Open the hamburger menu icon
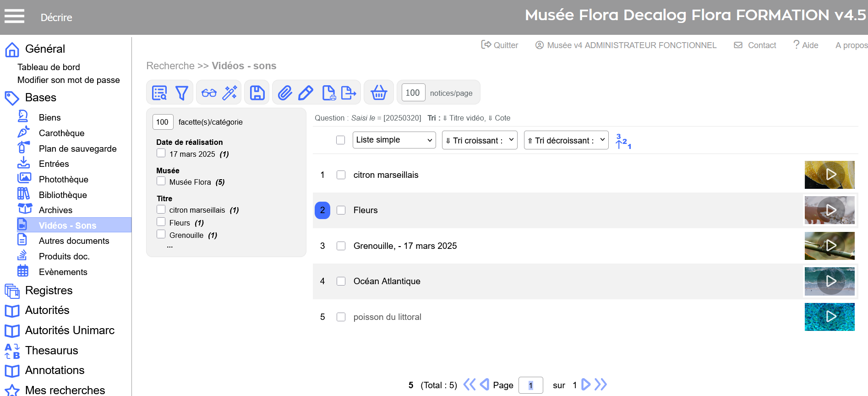868x396 pixels. [x=14, y=16]
